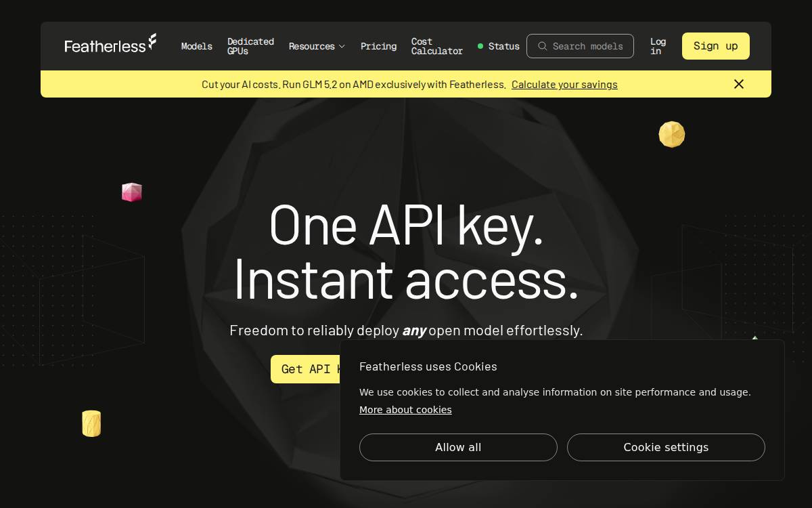Click the Sign up button
This screenshot has width=812, height=508.
click(x=715, y=46)
